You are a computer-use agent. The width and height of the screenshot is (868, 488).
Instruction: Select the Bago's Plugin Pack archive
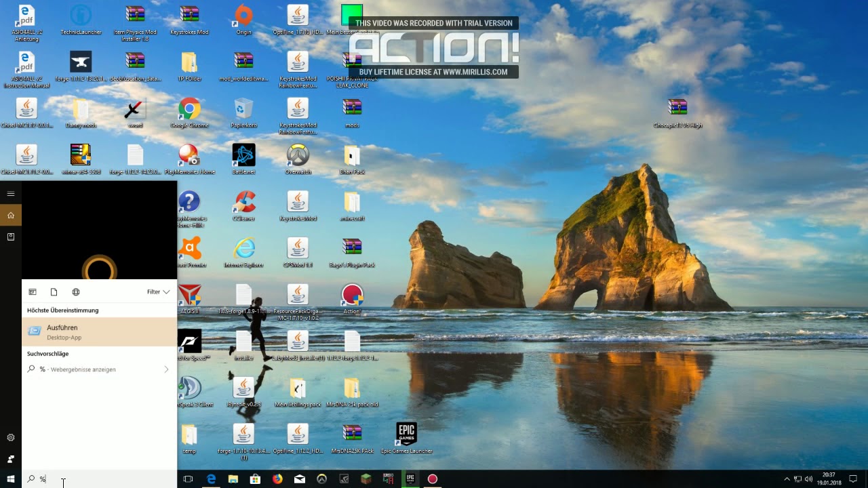coord(352,252)
